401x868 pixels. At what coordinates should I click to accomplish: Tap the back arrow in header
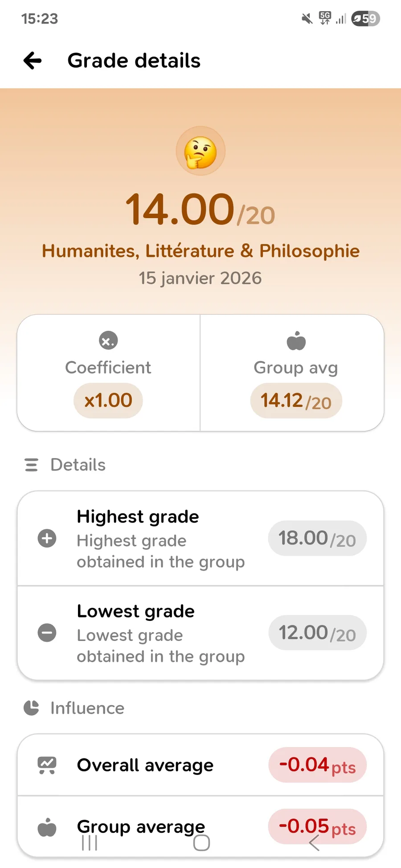(x=33, y=61)
